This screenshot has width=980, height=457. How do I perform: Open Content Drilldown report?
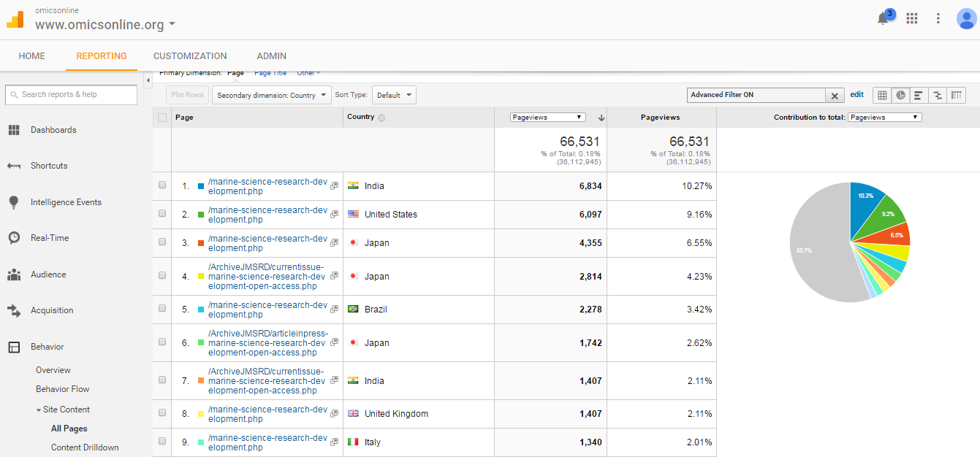point(85,448)
